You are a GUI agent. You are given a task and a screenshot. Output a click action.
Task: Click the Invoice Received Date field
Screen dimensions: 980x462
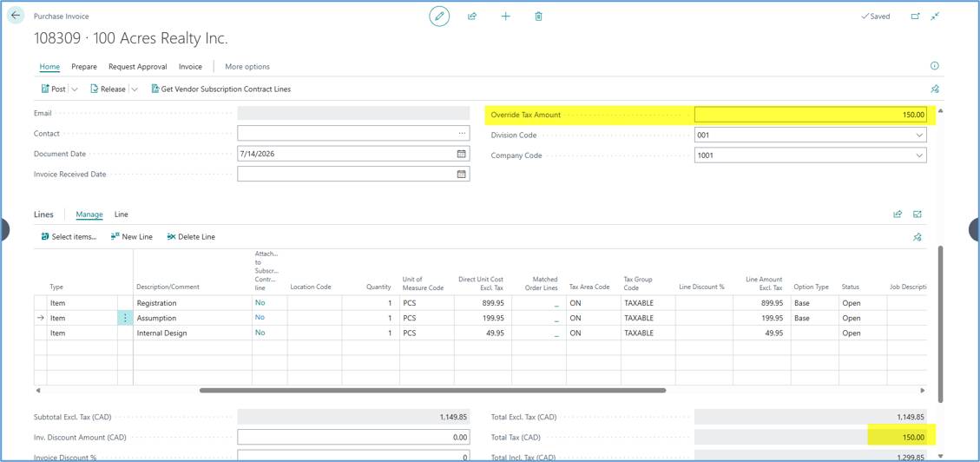[x=354, y=175]
